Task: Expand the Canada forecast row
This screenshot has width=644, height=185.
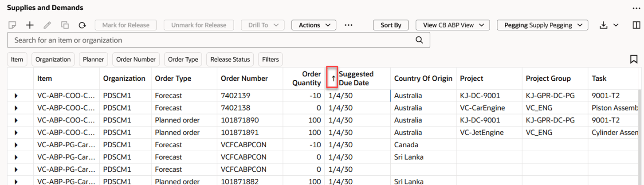Action: click(16, 145)
